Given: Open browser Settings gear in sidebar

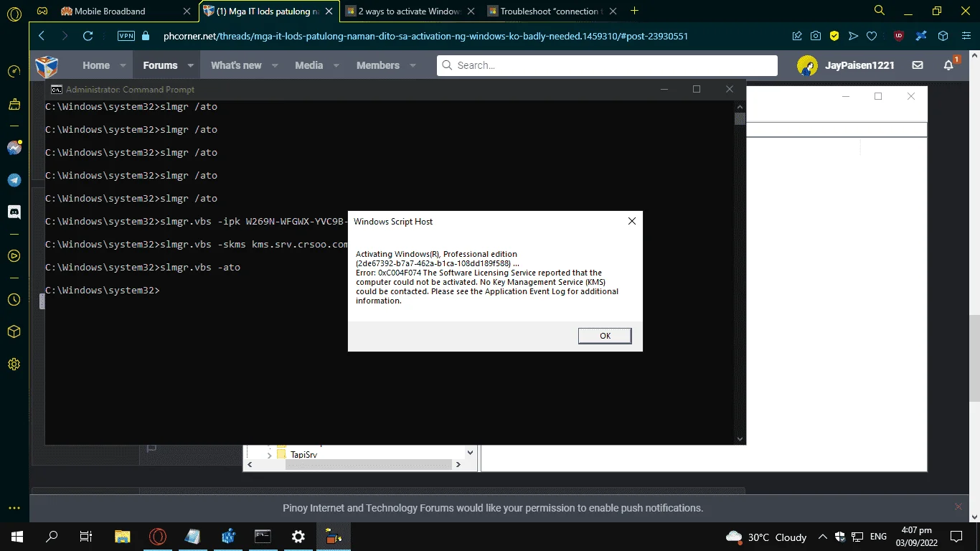Looking at the screenshot, I should (14, 364).
